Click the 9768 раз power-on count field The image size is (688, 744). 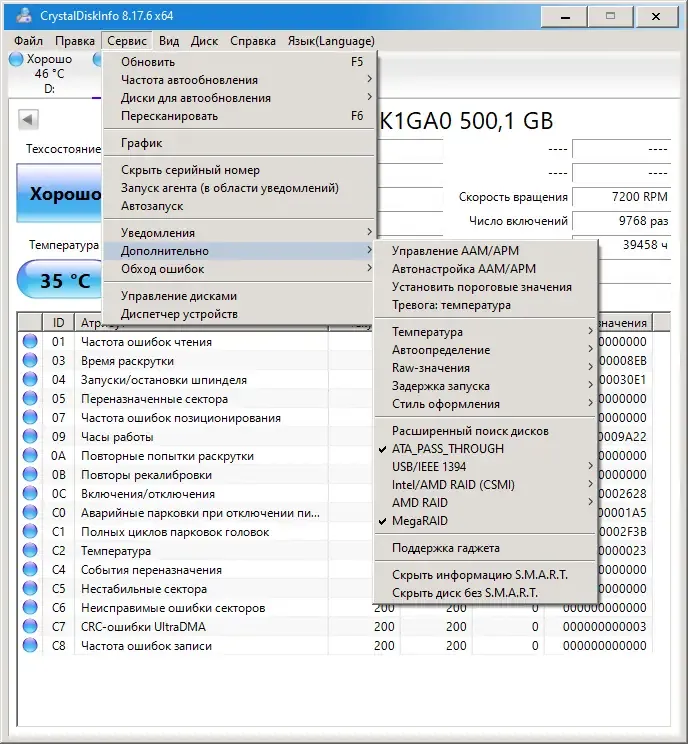(621, 221)
